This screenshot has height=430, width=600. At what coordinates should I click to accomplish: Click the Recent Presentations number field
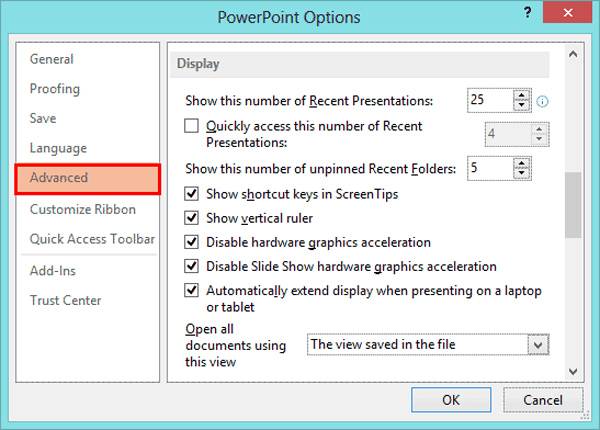click(x=489, y=100)
